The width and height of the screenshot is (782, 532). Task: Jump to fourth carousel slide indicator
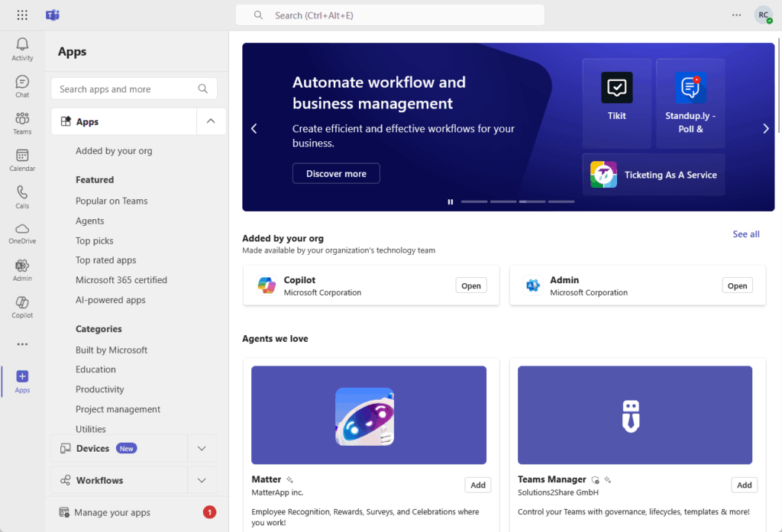point(561,202)
